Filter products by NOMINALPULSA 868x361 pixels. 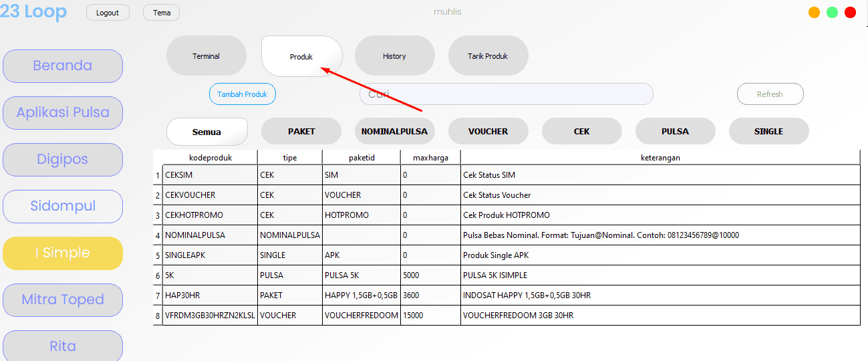394,132
